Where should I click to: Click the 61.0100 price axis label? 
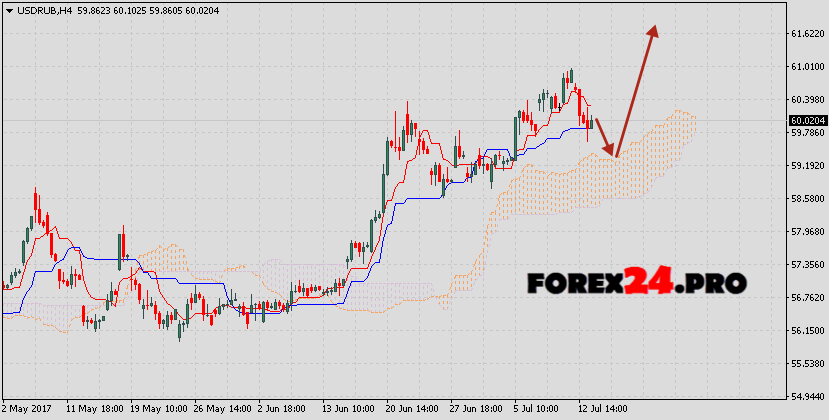[805, 67]
